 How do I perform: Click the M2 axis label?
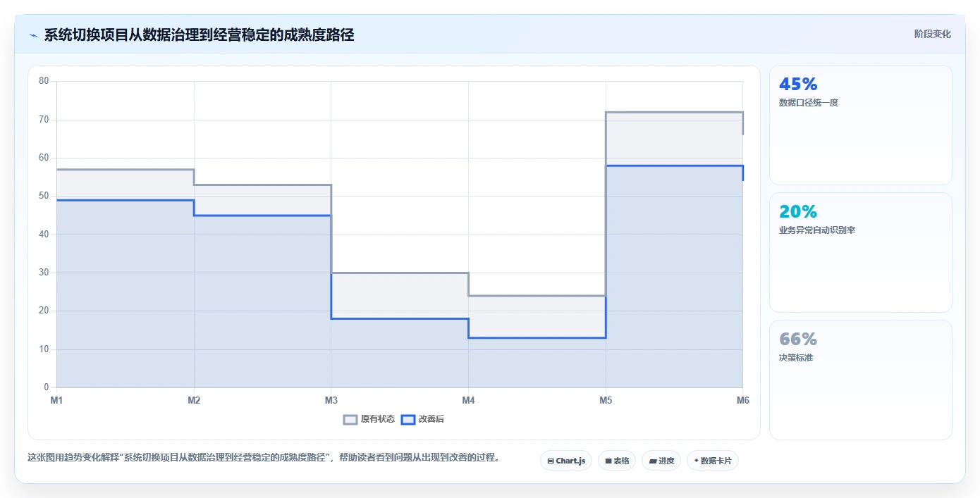(194, 401)
